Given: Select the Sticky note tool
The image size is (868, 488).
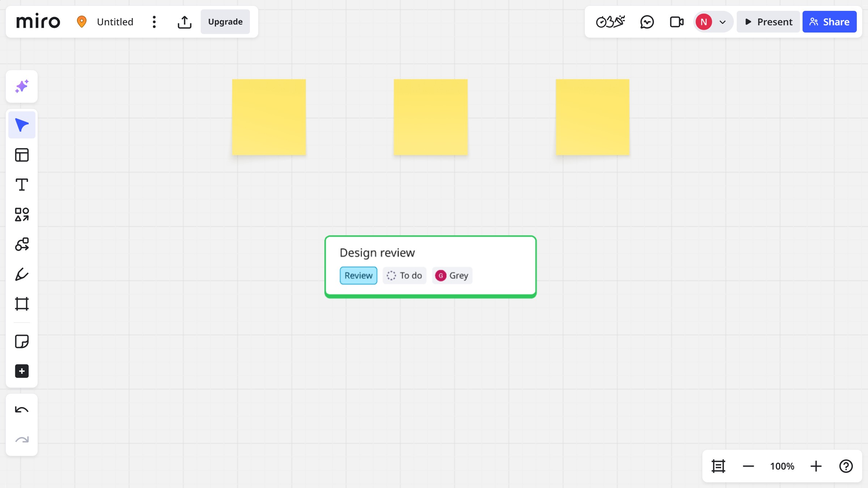Looking at the screenshot, I should [x=21, y=341].
